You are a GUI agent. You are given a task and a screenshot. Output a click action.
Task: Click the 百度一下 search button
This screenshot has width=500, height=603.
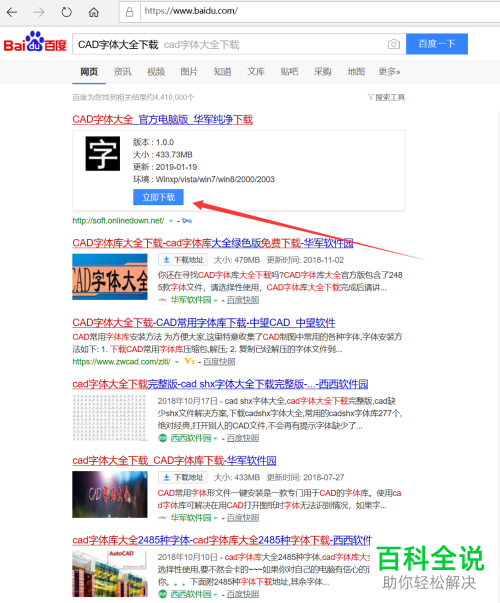(437, 44)
